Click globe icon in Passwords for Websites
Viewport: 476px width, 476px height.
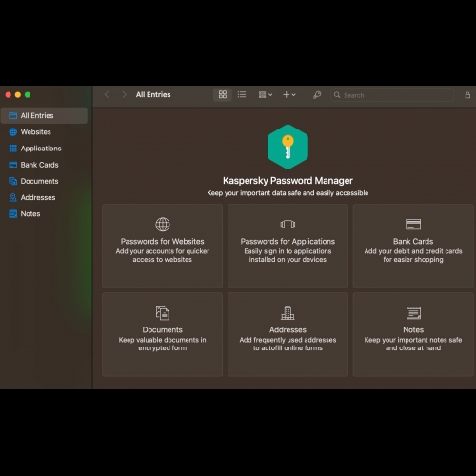point(163,225)
